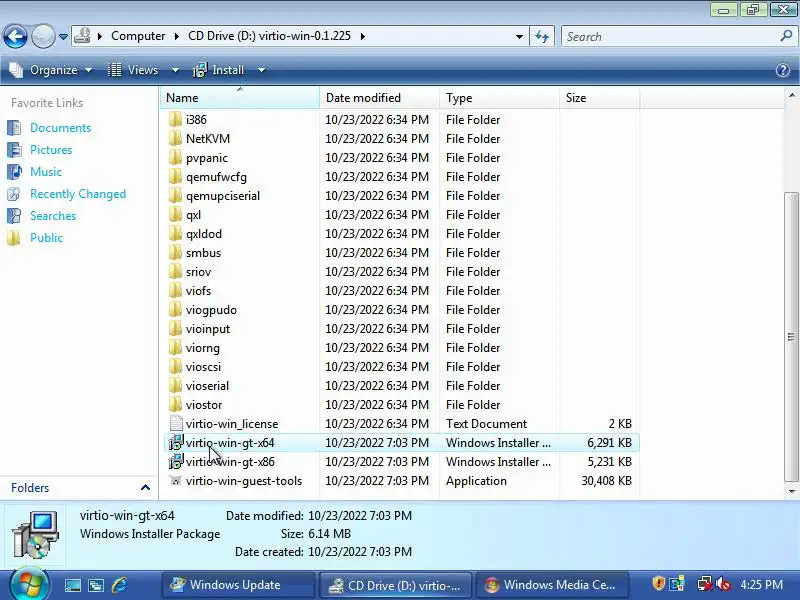The image size is (800, 600).
Task: Click the vertical scrollbar thumb
Action: tap(791, 337)
